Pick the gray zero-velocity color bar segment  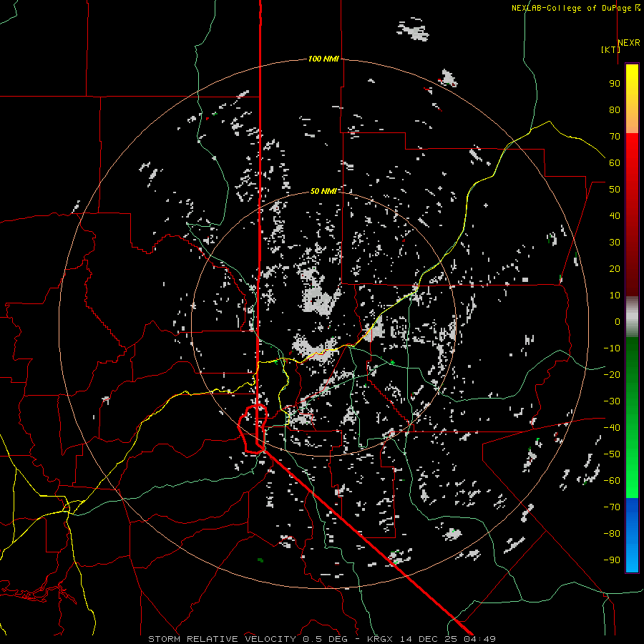click(632, 317)
